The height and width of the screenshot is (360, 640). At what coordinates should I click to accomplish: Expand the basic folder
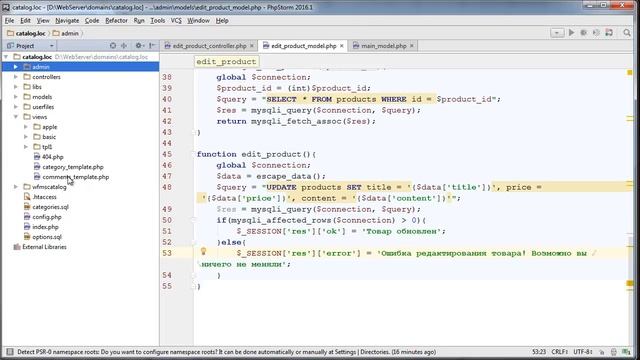pyautogui.click(x=26, y=137)
